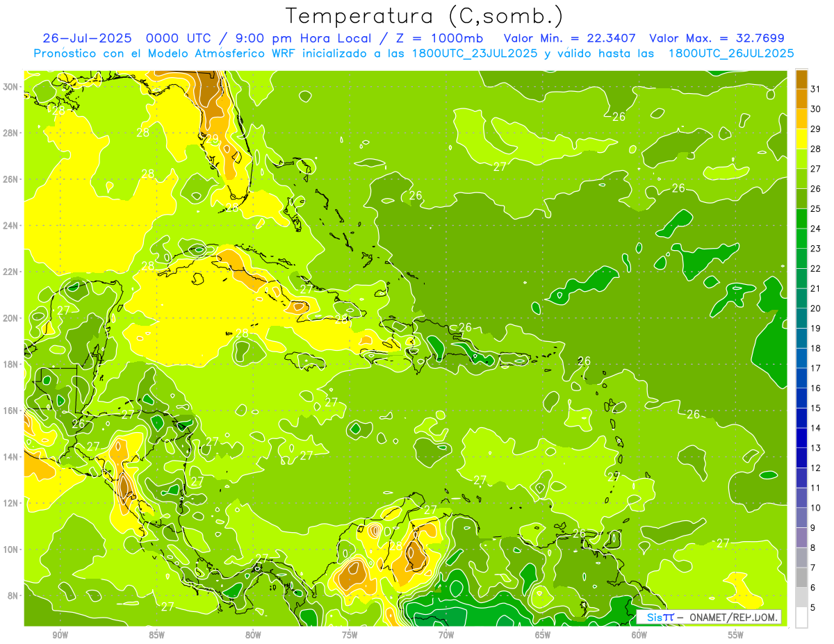Image resolution: width=834 pixels, height=644 pixels.
Task: Click the 'Temperatura (C,somb.)' map title
Action: click(x=424, y=17)
